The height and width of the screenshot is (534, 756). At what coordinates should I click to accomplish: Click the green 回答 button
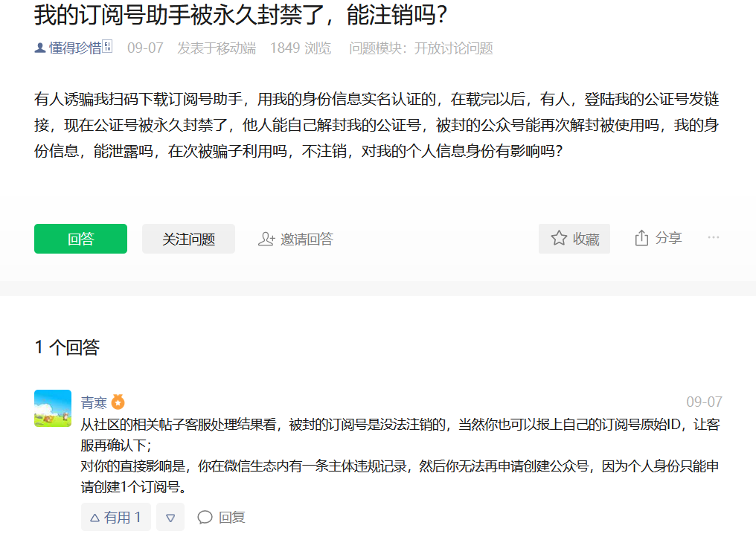tap(80, 239)
